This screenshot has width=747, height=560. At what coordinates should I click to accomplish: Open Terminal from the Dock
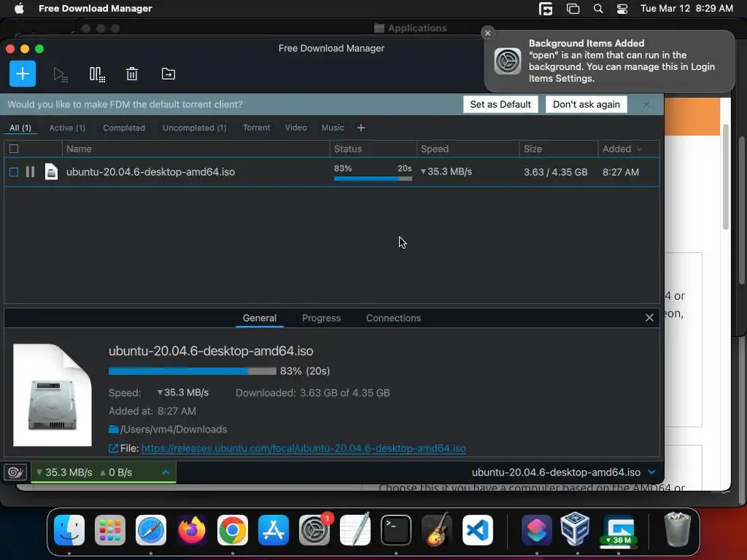tap(396, 529)
